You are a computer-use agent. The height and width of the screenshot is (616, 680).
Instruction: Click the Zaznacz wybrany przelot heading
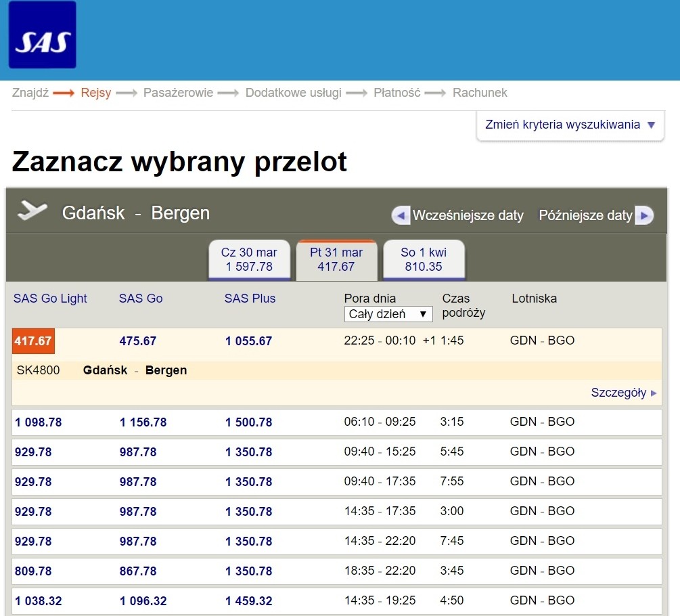click(x=179, y=162)
